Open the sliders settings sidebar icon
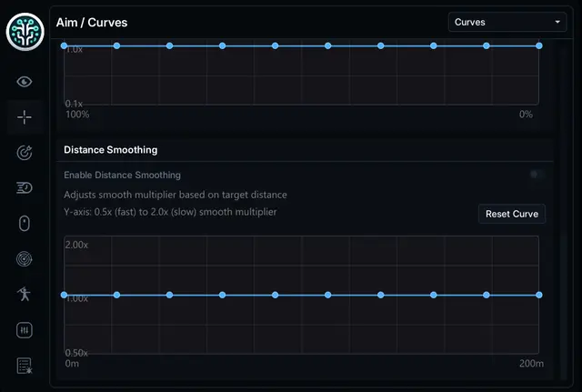 (25, 330)
